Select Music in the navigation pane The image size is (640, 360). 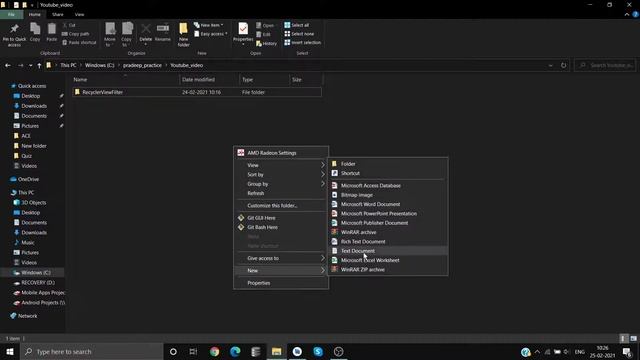click(27, 242)
